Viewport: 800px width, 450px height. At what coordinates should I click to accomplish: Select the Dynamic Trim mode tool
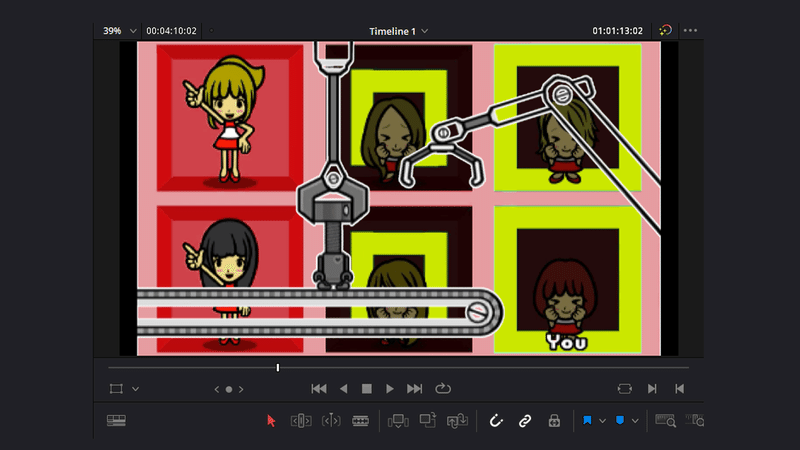click(x=331, y=421)
